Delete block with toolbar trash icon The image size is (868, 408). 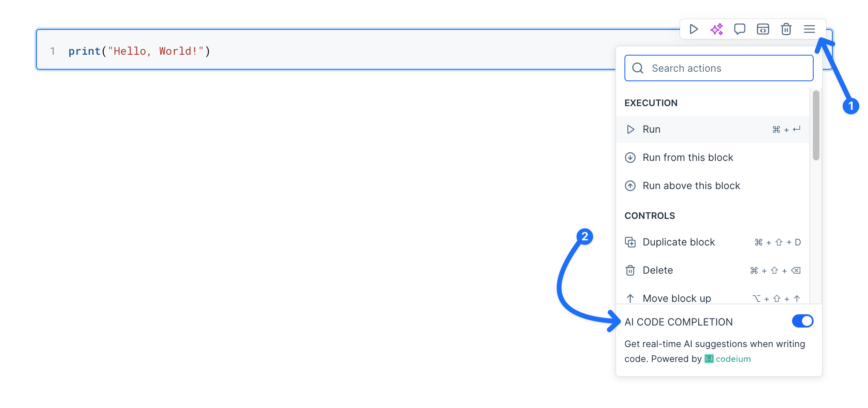(786, 29)
